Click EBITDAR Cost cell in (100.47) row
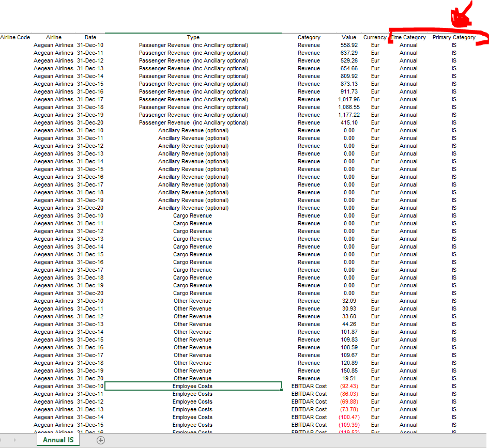Image resolution: width=489 pixels, height=448 pixels. [309, 418]
